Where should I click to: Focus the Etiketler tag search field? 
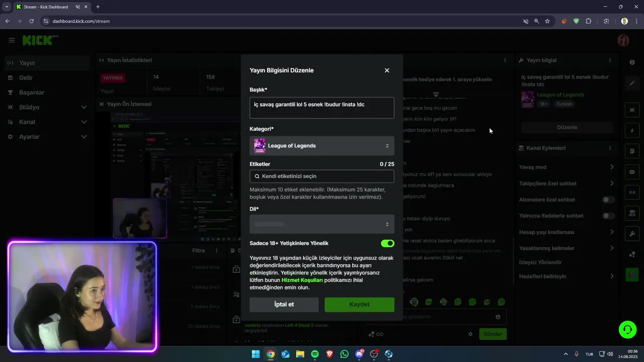(x=322, y=176)
